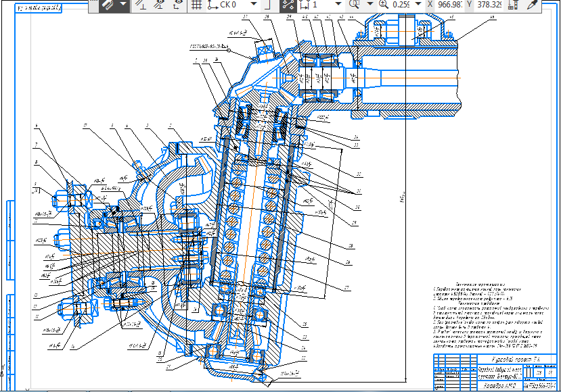Click the X coordinate field showing 966.987
The width and height of the screenshot is (561, 392).
449,5
